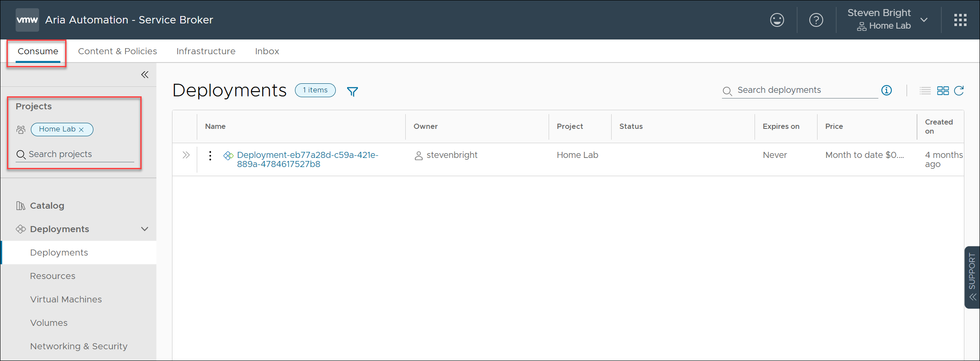
Task: Expand the SUPPORT side panel
Action: (x=972, y=278)
